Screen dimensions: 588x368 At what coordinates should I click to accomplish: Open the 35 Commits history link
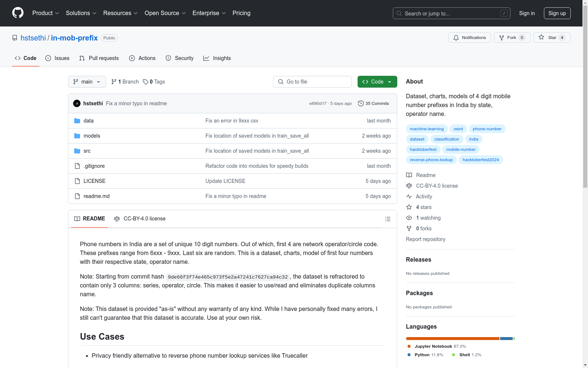coord(373,103)
